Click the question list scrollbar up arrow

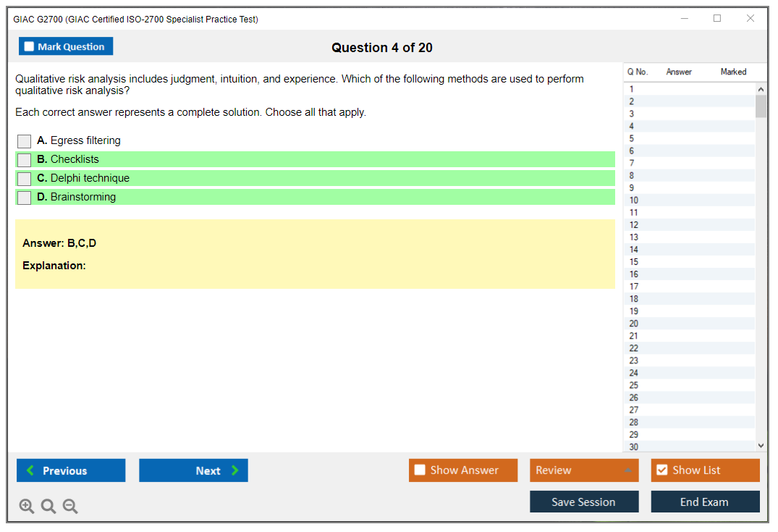click(x=761, y=88)
